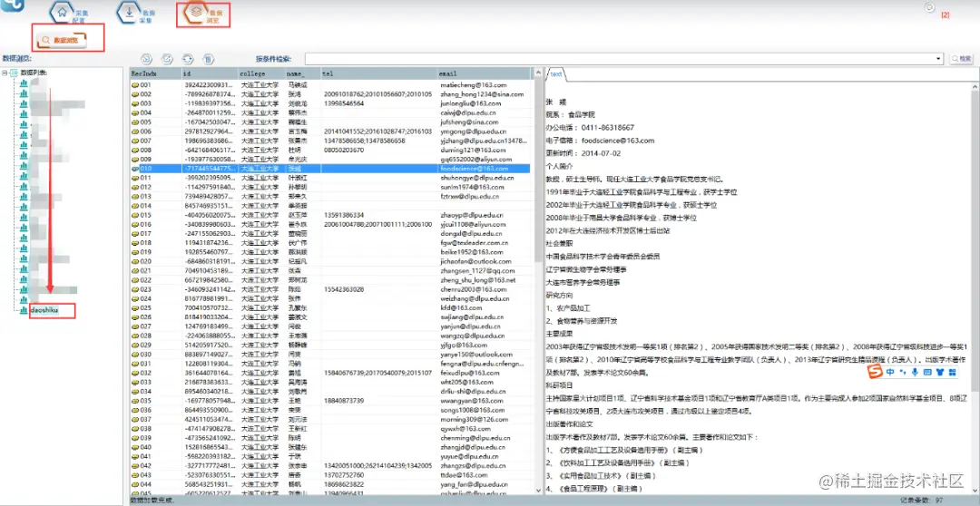The image size is (980, 506).
Task: Click the name_ column header
Action: pyautogui.click(x=301, y=73)
